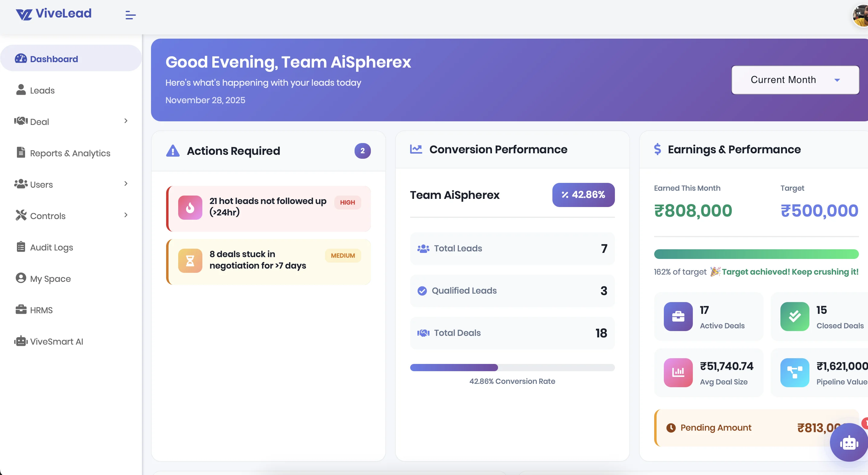Click the Audit Logs icon
The width and height of the screenshot is (868, 475).
tap(21, 247)
